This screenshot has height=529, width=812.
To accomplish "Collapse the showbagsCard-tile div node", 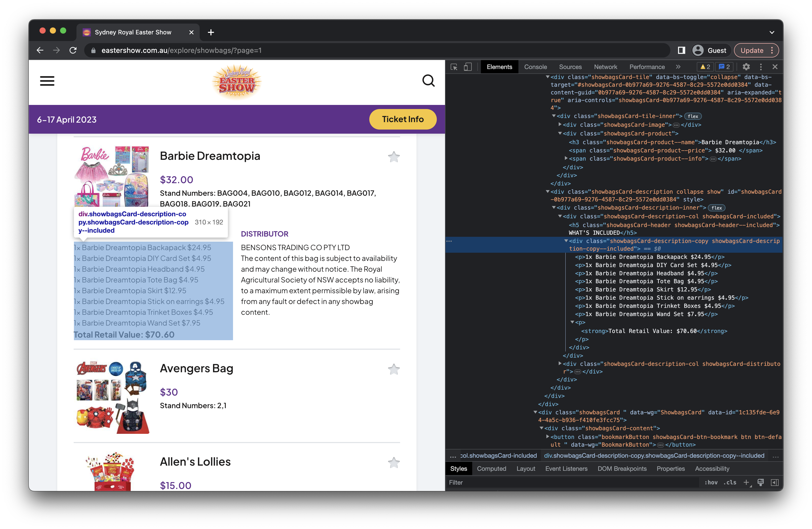I will tap(547, 77).
